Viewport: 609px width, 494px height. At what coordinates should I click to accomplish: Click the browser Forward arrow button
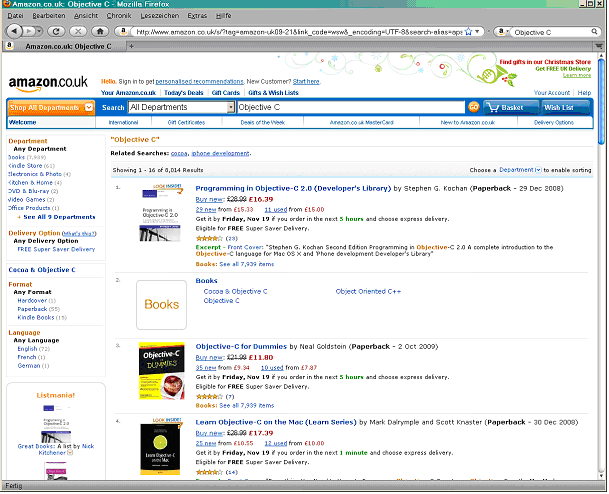tap(29, 31)
